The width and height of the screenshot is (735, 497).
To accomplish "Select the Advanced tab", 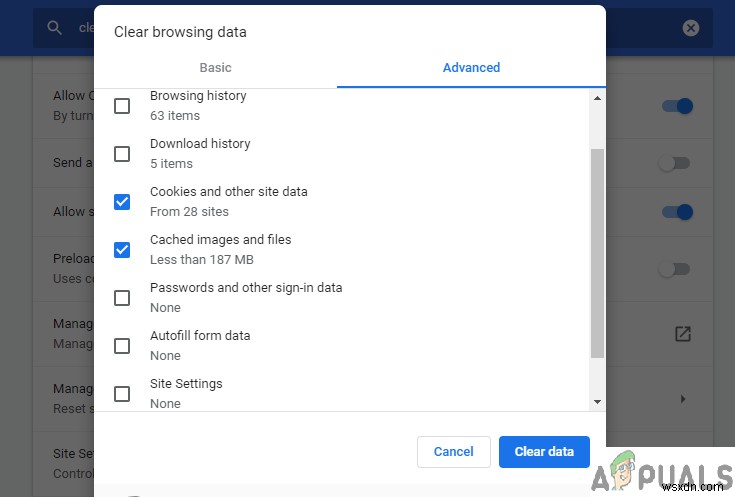I will click(x=471, y=68).
